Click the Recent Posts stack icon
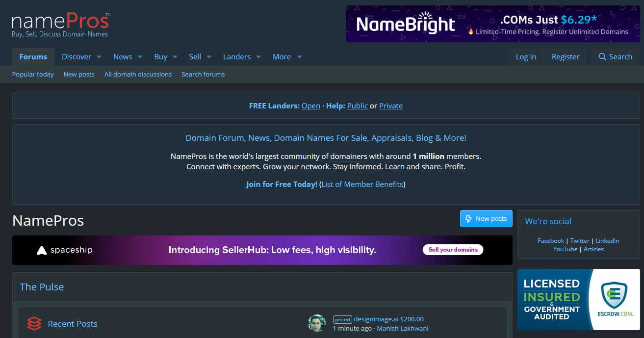The image size is (644, 338). [x=34, y=324]
